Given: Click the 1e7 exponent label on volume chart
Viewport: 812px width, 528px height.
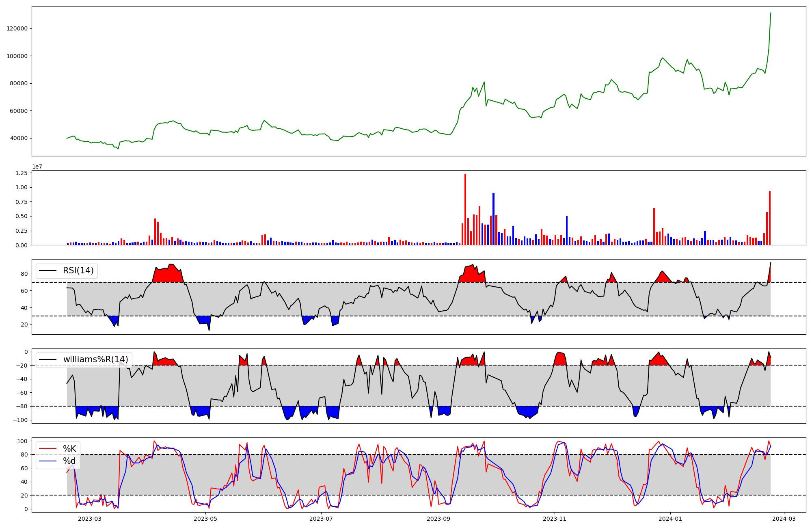Looking at the screenshot, I should pos(37,167).
